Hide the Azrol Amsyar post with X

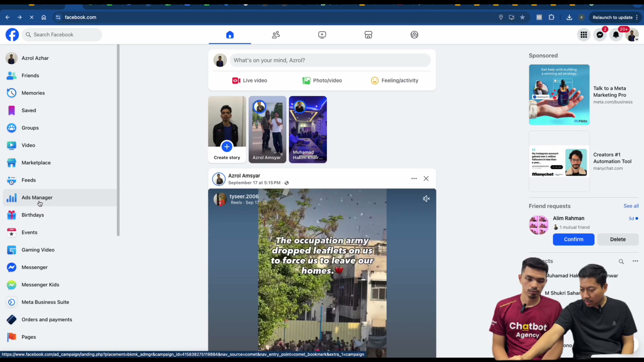click(426, 179)
